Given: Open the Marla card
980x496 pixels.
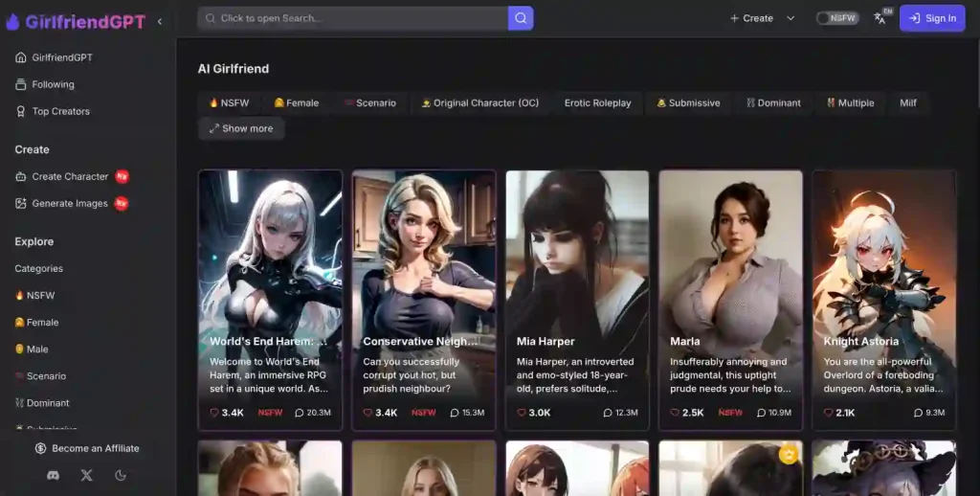Looking at the screenshot, I should coord(730,301).
